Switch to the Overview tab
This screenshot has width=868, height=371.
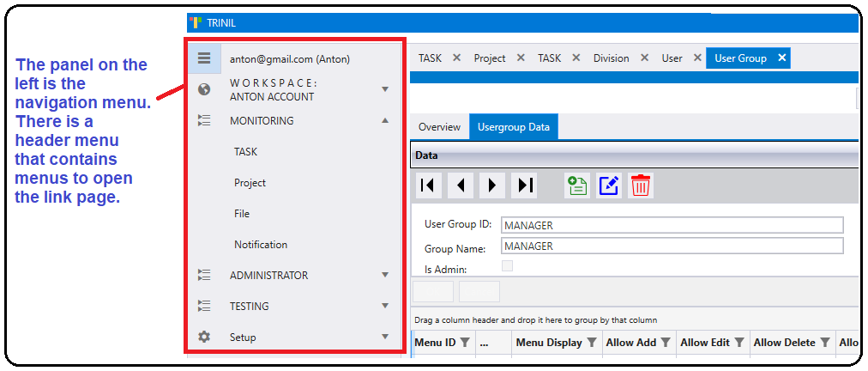(439, 127)
